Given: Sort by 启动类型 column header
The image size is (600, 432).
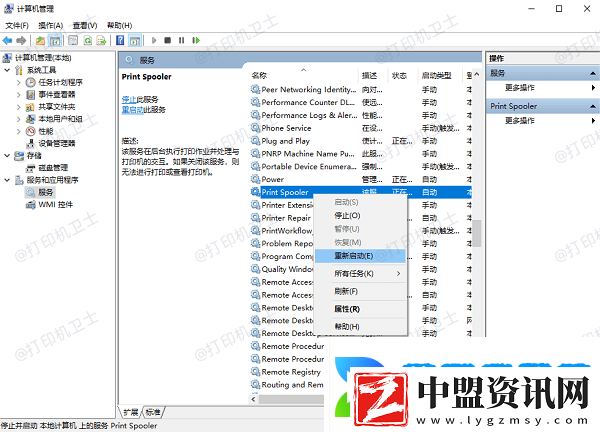Looking at the screenshot, I should [437, 75].
